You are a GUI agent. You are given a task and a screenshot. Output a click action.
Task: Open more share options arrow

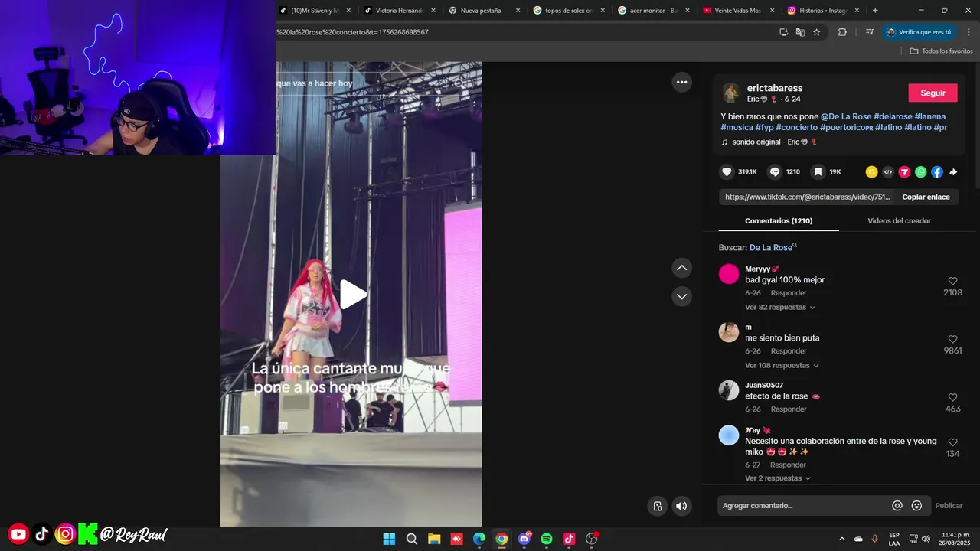[x=953, y=172]
